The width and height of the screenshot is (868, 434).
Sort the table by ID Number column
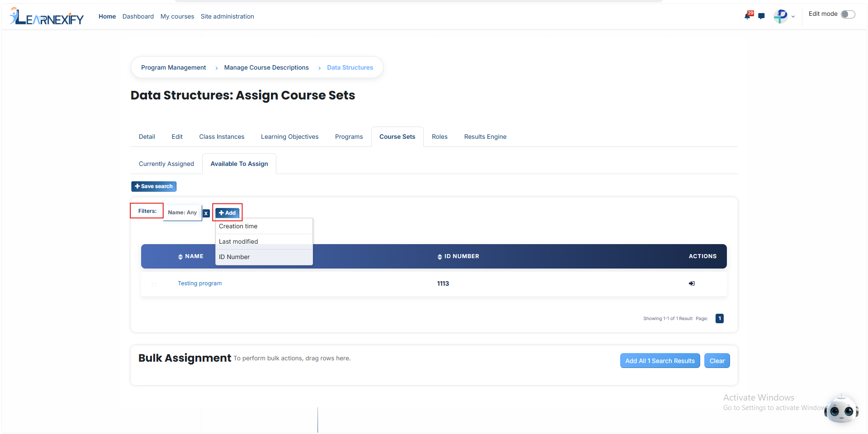click(458, 256)
